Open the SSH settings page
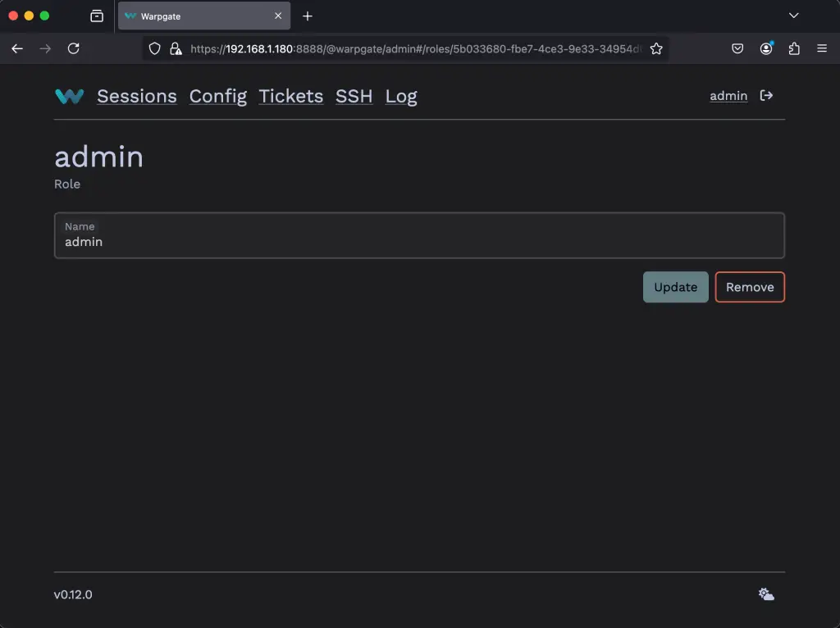 point(354,96)
